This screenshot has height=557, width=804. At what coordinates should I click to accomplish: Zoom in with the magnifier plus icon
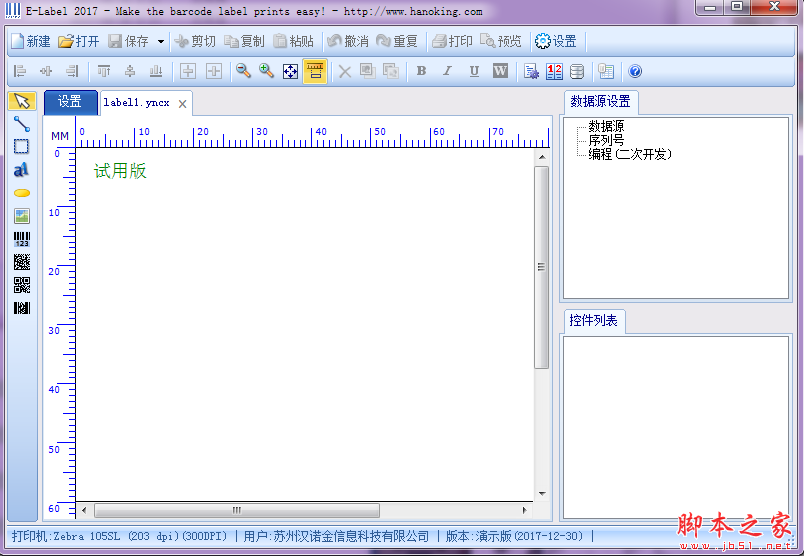266,71
